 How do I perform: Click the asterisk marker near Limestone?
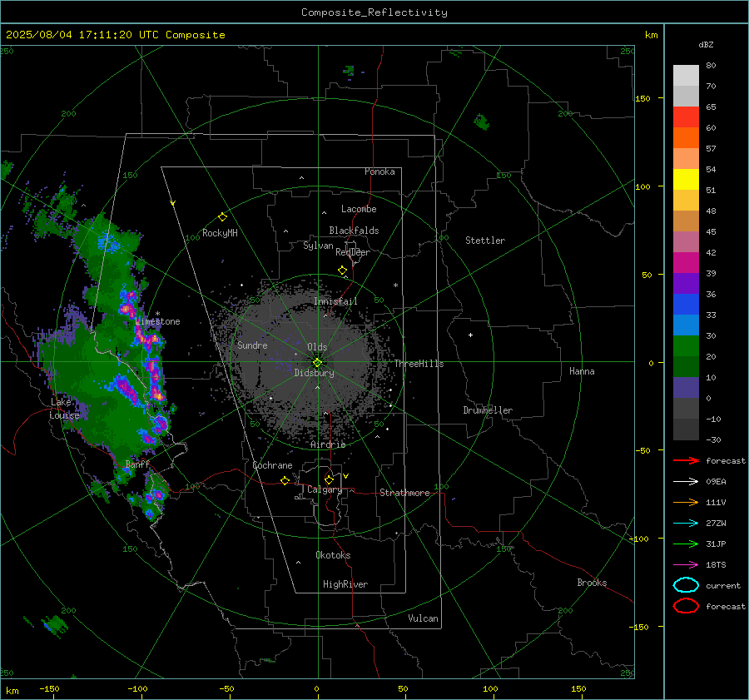(157, 314)
